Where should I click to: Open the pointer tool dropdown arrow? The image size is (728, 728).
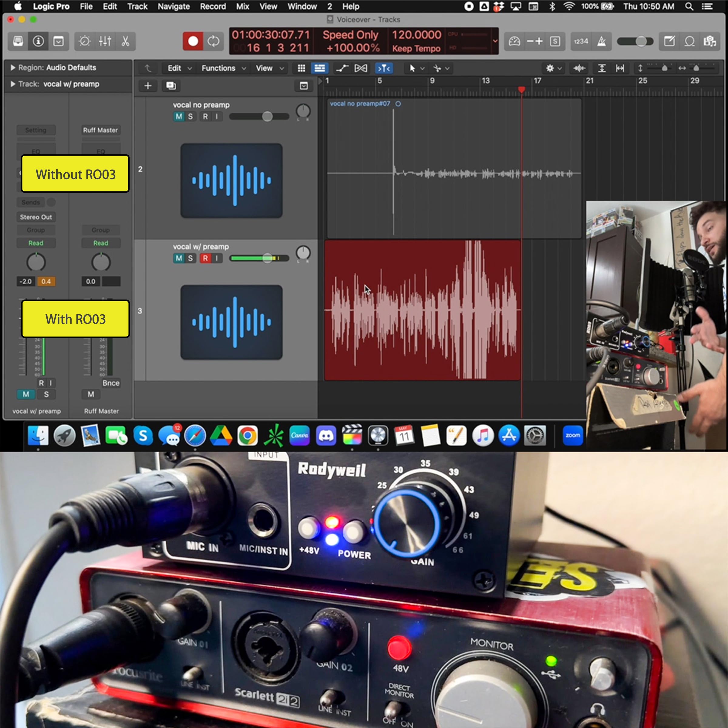tap(422, 68)
